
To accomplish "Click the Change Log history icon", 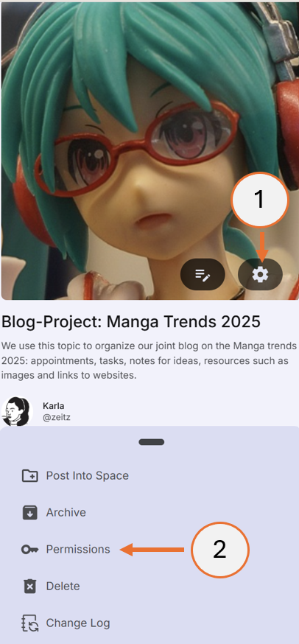I will pyautogui.click(x=29, y=623).
